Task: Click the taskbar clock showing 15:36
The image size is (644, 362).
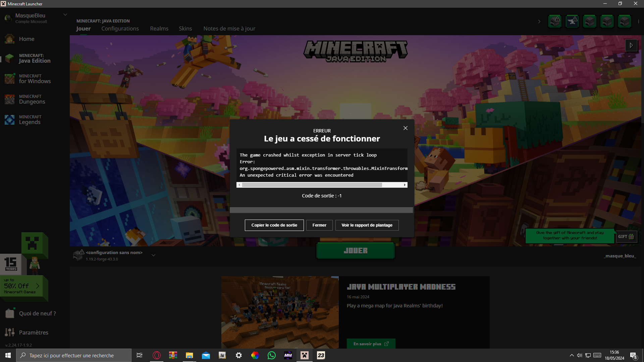Action: pyautogui.click(x=614, y=355)
